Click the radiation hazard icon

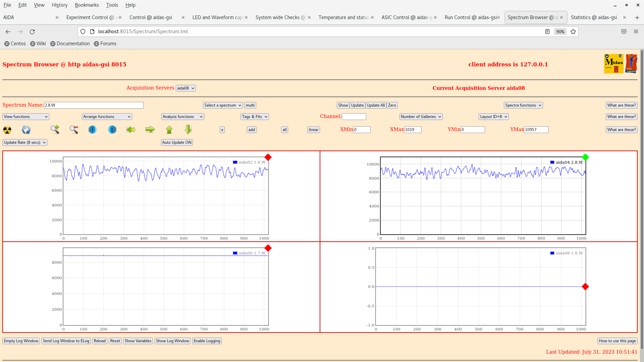tap(7, 130)
